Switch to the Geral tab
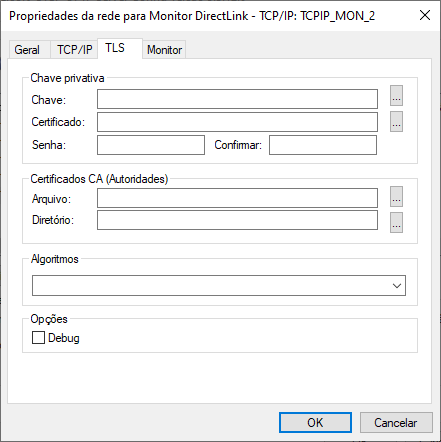441x442 pixels. coord(27,50)
